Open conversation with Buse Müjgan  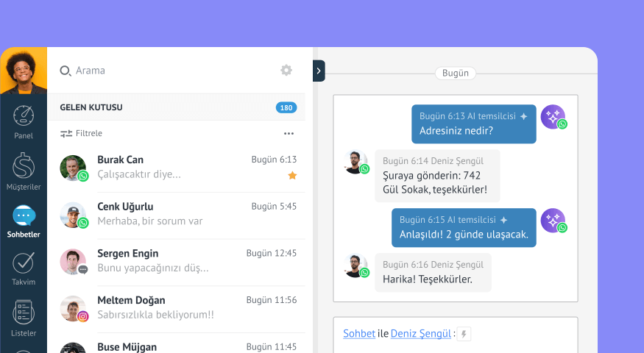pos(178,344)
